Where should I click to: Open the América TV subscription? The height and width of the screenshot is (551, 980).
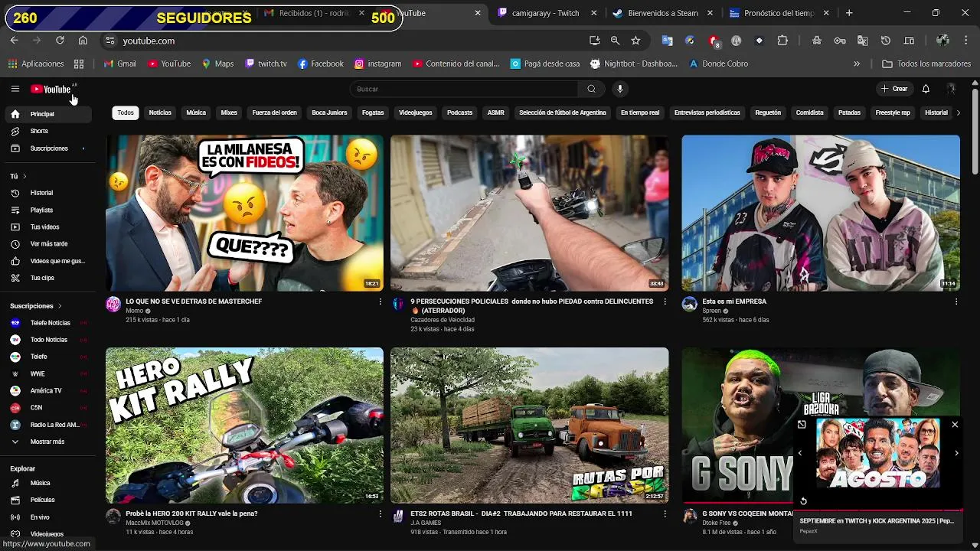pyautogui.click(x=48, y=391)
